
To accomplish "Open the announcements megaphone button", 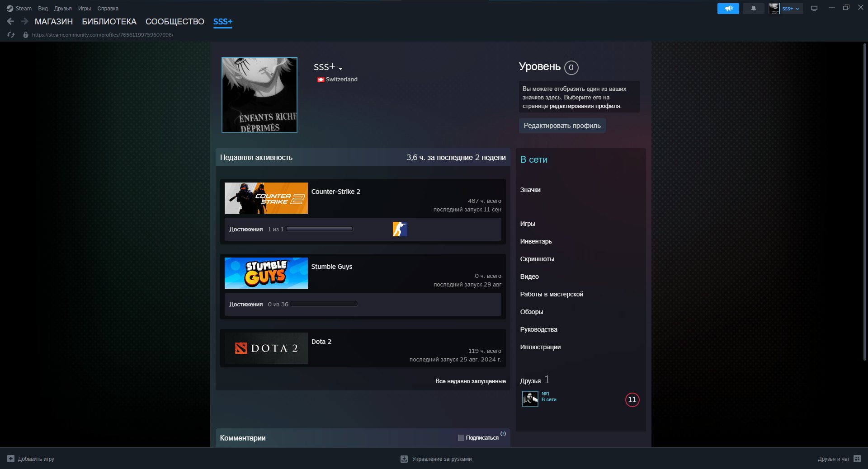I will pyautogui.click(x=728, y=9).
